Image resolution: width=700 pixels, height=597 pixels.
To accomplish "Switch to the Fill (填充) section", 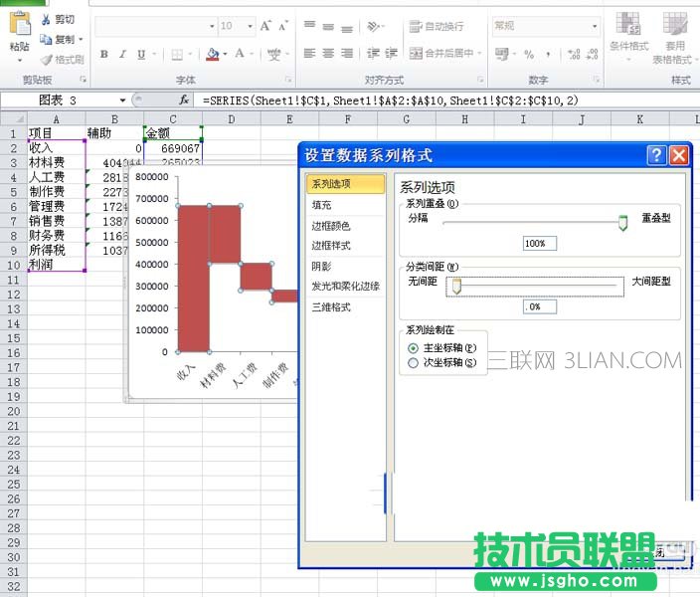I will (x=321, y=205).
